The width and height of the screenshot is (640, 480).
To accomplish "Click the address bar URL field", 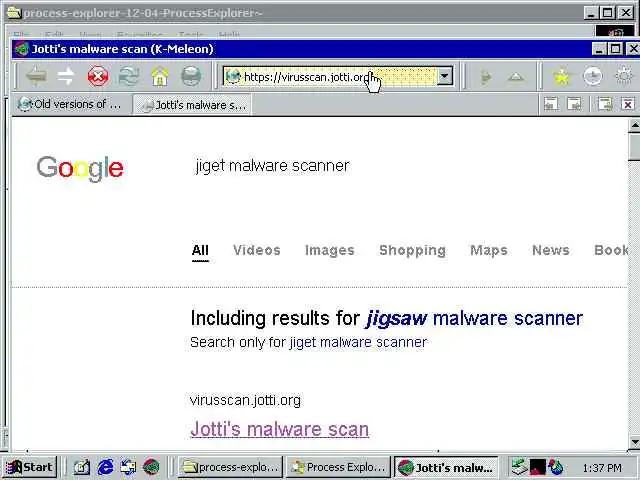I will tap(338, 76).
